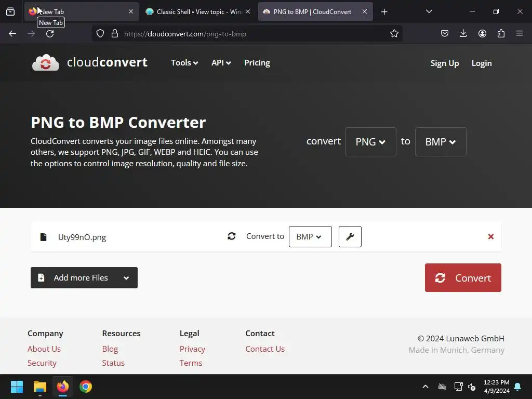Click the muted volume tray icon
The image size is (532, 399).
(x=472, y=387)
